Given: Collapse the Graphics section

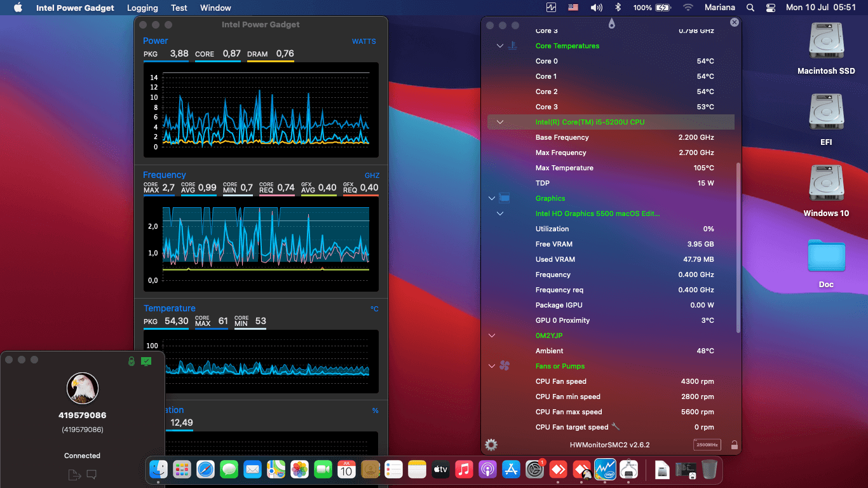Looking at the screenshot, I should tap(491, 198).
